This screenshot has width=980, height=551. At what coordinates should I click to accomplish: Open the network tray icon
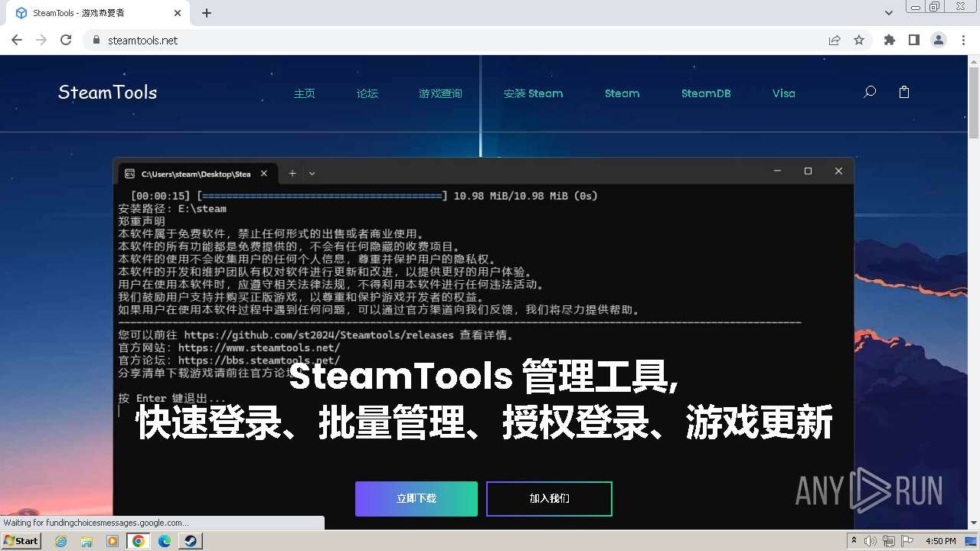coord(888,541)
